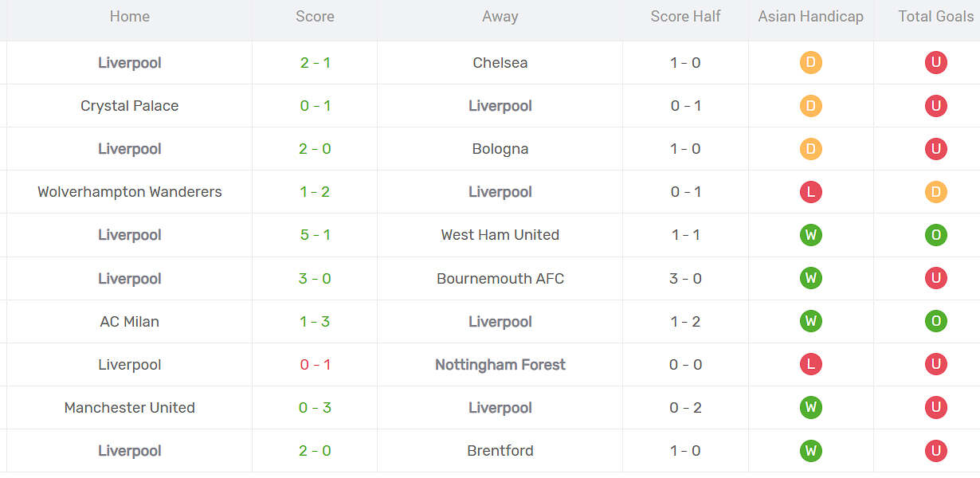The image size is (980, 478).
Task: Open the Crystal Palace team link
Action: tap(129, 106)
